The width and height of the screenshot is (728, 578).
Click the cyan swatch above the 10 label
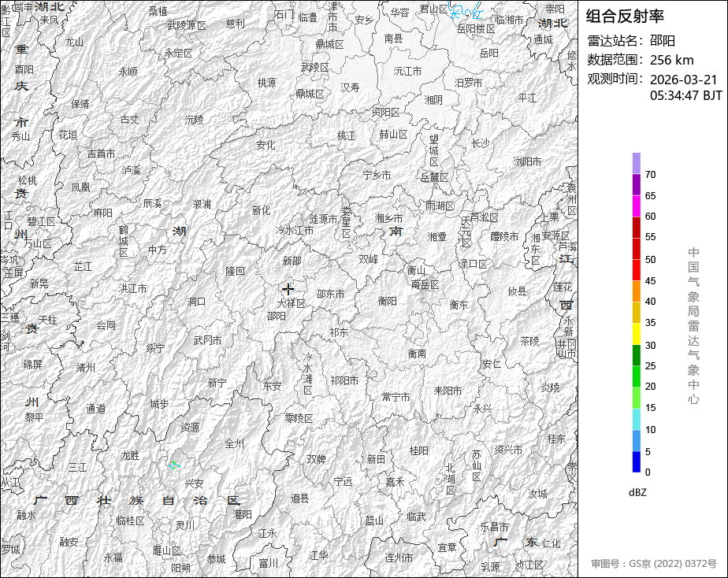(637, 420)
